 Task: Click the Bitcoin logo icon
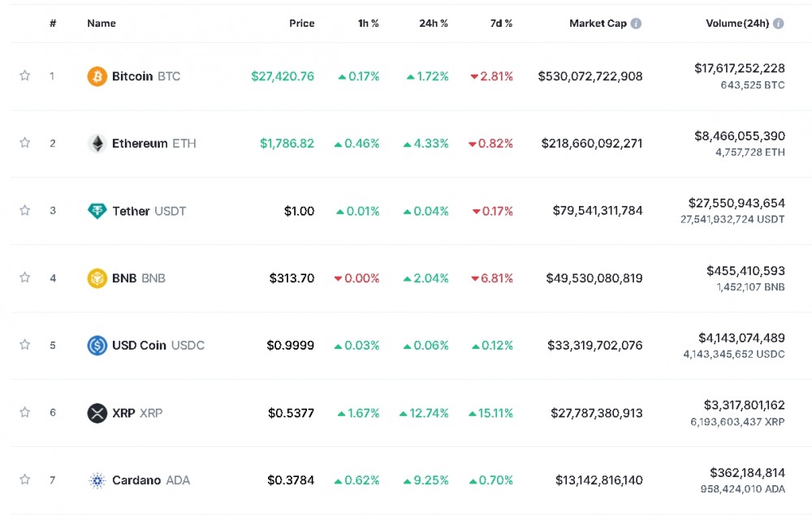(x=97, y=76)
